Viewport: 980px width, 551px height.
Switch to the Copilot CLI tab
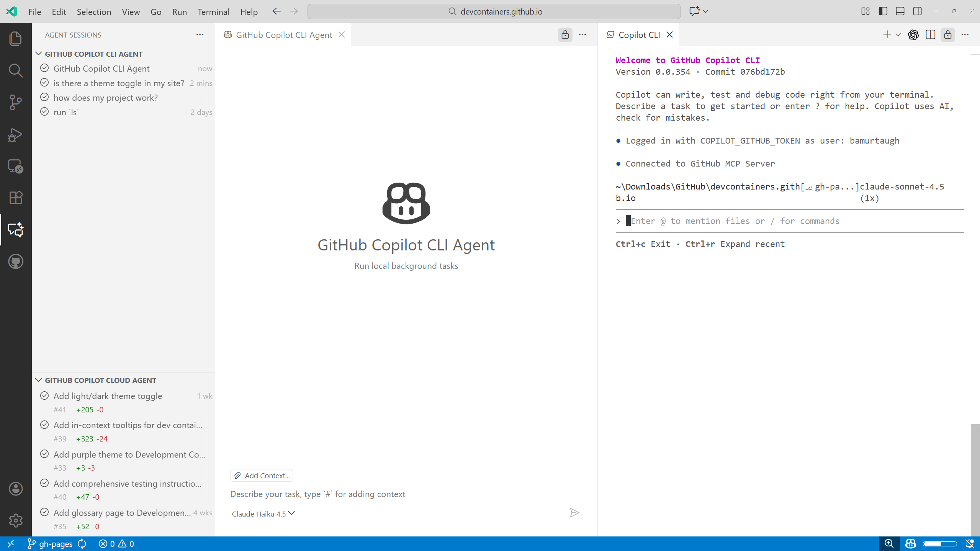639,34
